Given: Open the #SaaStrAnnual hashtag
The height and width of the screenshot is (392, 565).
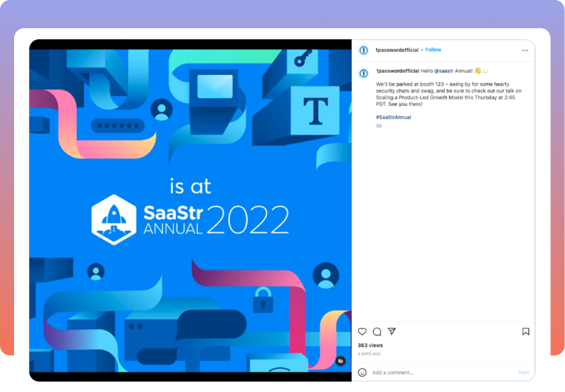Looking at the screenshot, I should coord(393,117).
